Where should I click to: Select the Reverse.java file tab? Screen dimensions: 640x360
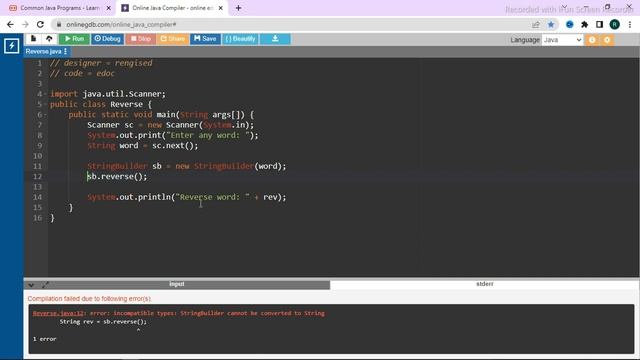point(43,51)
